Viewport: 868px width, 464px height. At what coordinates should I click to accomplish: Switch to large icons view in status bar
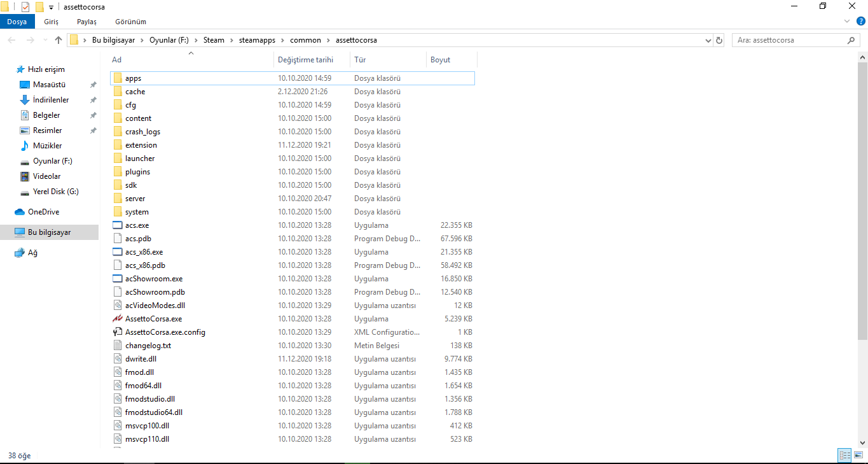point(858,455)
